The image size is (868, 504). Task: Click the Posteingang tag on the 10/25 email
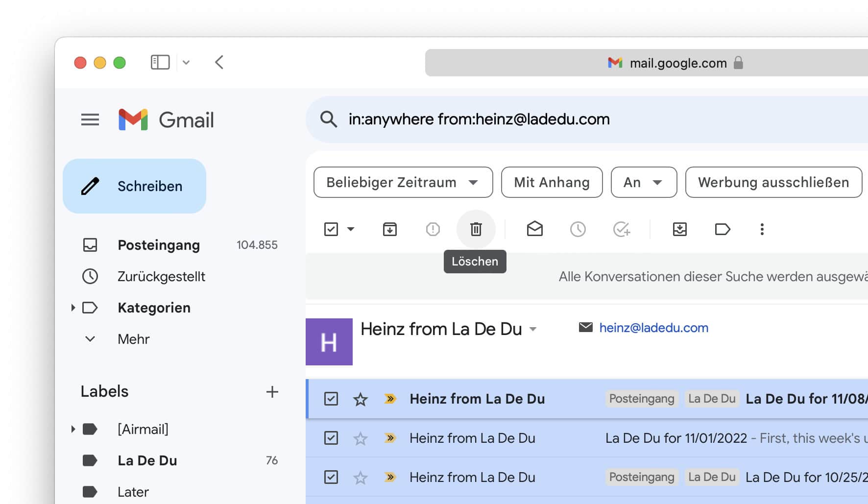point(642,477)
